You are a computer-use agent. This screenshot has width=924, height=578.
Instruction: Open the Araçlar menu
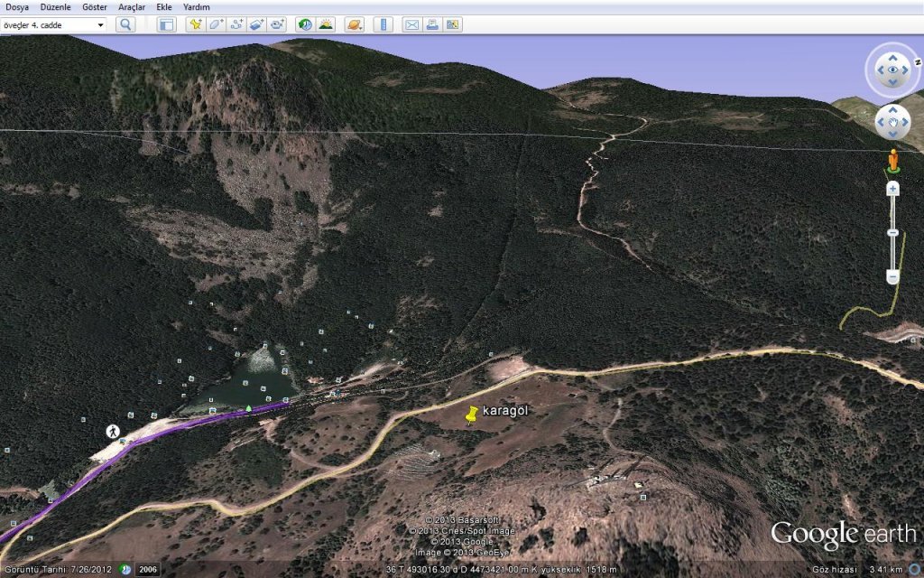[132, 6]
